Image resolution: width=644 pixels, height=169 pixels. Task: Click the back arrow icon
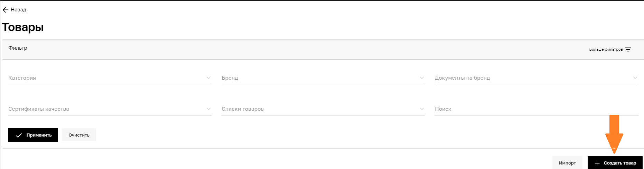click(6, 10)
